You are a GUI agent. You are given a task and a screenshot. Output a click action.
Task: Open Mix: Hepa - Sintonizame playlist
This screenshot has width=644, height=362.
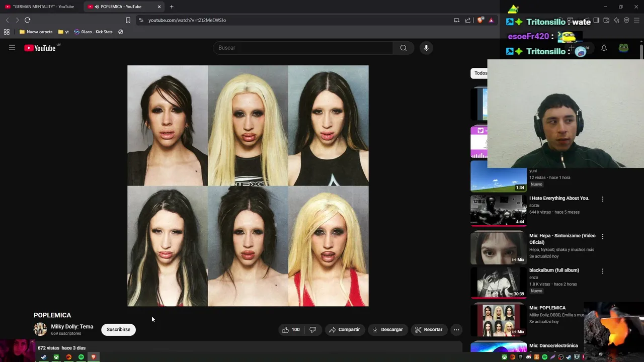[562, 239]
